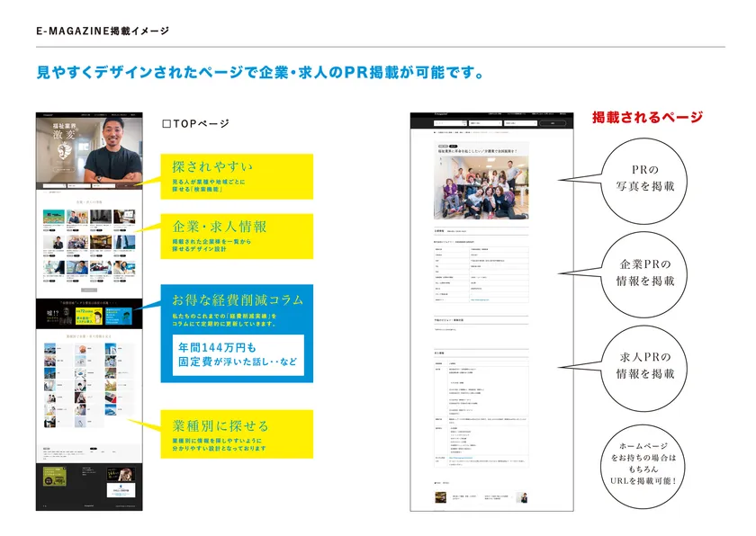Click the rounded search button in the listing page header
Screen dimensions: 756x536
[553, 123]
